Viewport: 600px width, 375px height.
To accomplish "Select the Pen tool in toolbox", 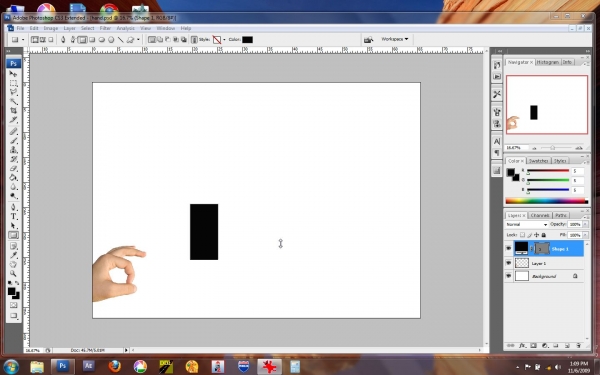I will pyautogui.click(x=13, y=207).
